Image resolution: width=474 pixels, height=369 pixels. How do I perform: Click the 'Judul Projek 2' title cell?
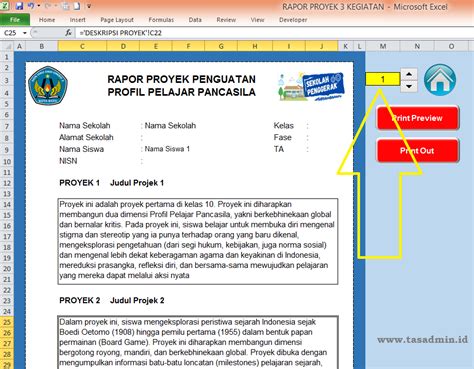click(137, 300)
